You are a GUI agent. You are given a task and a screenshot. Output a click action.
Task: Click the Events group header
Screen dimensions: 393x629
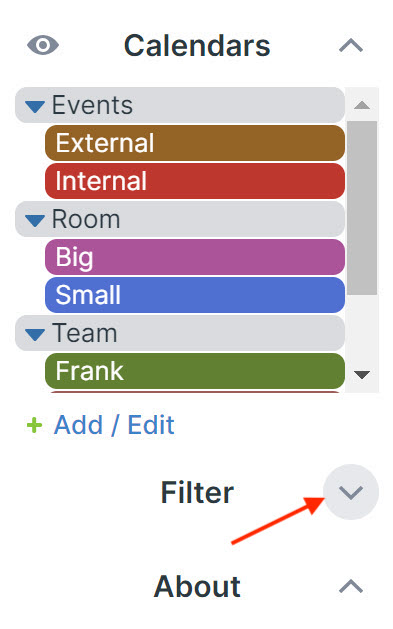(x=180, y=105)
